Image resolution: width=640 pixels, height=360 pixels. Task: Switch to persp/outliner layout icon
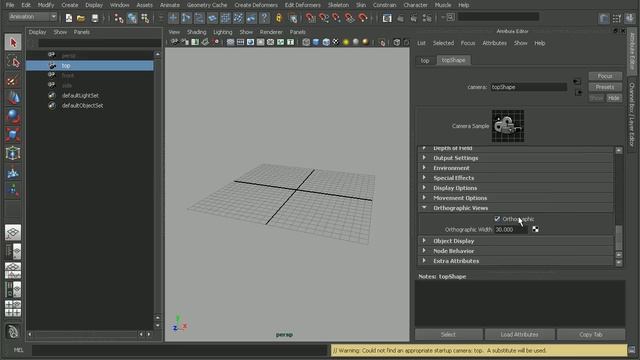coord(13,251)
